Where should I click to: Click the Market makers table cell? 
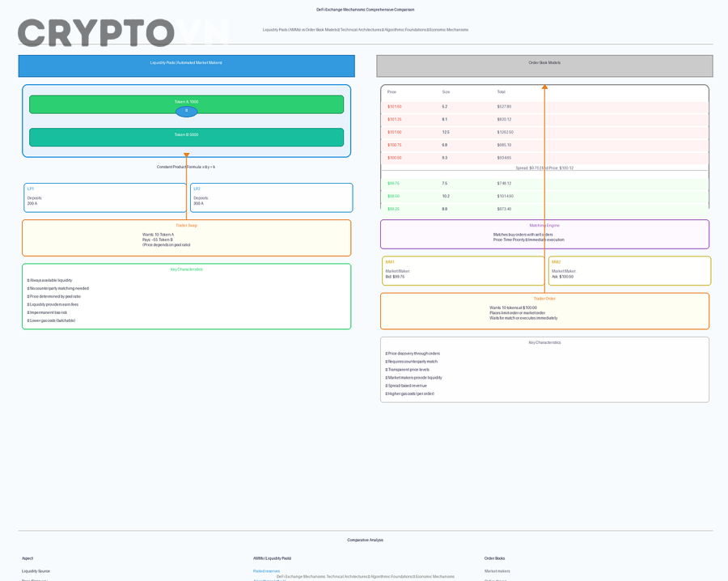click(497, 570)
